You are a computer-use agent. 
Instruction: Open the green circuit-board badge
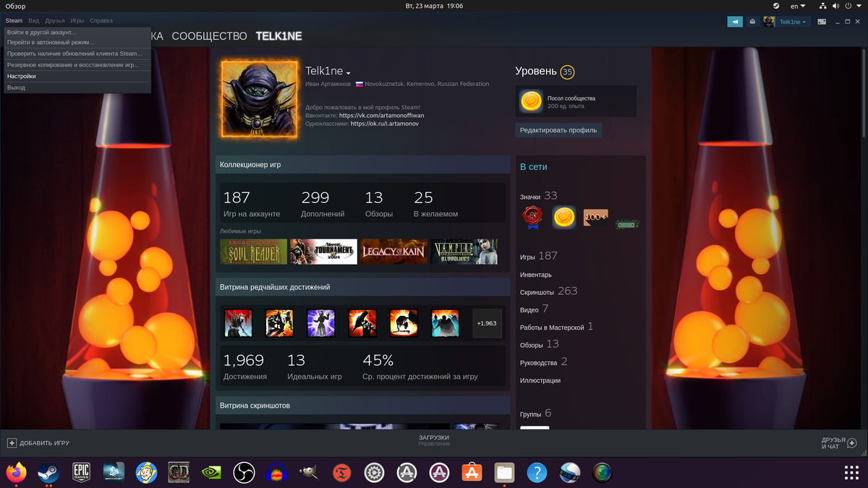point(627,224)
